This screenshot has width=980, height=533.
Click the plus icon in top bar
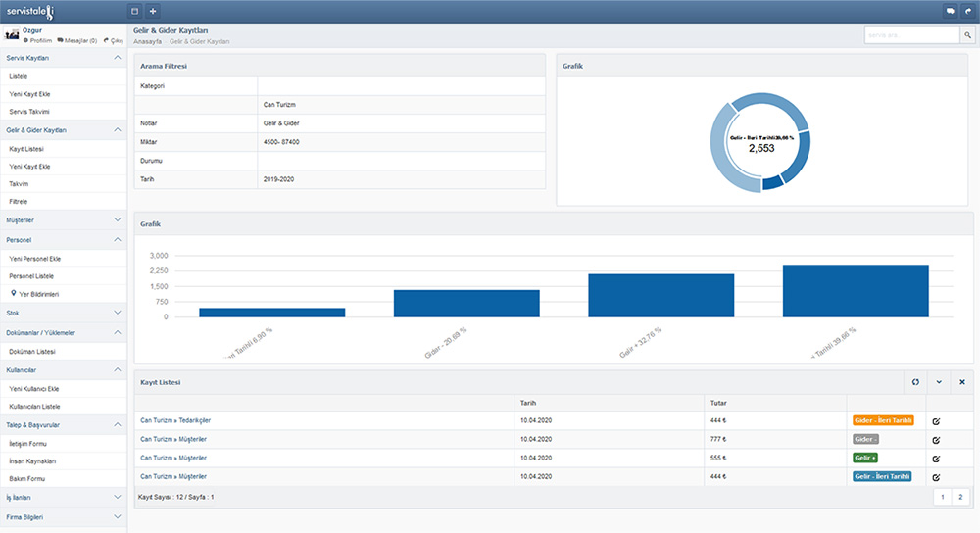pyautogui.click(x=153, y=11)
